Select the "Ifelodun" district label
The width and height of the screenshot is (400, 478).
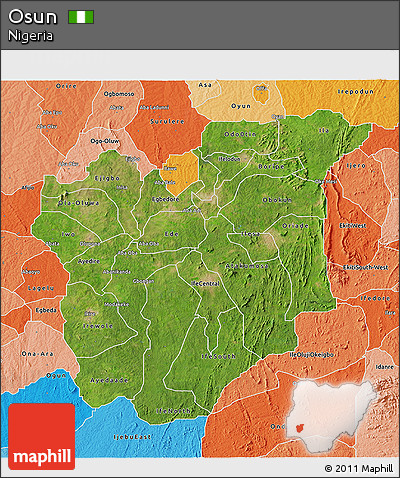229,159
